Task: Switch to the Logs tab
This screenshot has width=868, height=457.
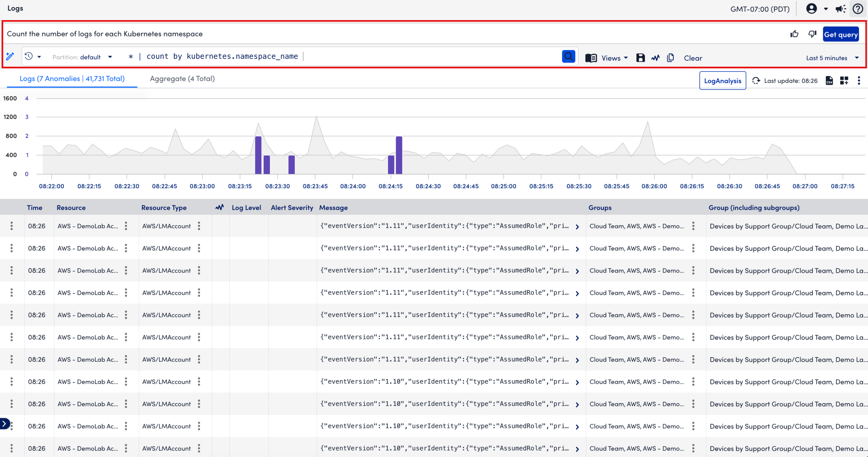Action: 72,79
